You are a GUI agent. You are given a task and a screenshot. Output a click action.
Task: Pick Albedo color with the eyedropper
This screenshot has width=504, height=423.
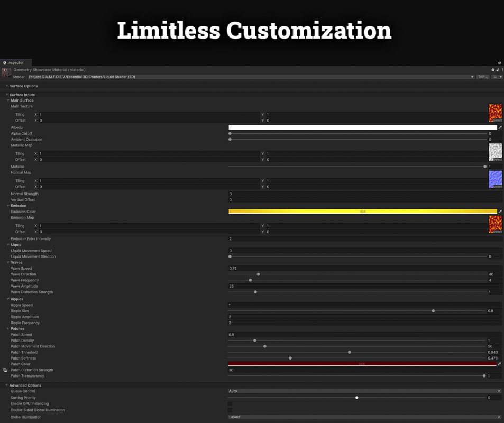tap(500, 127)
